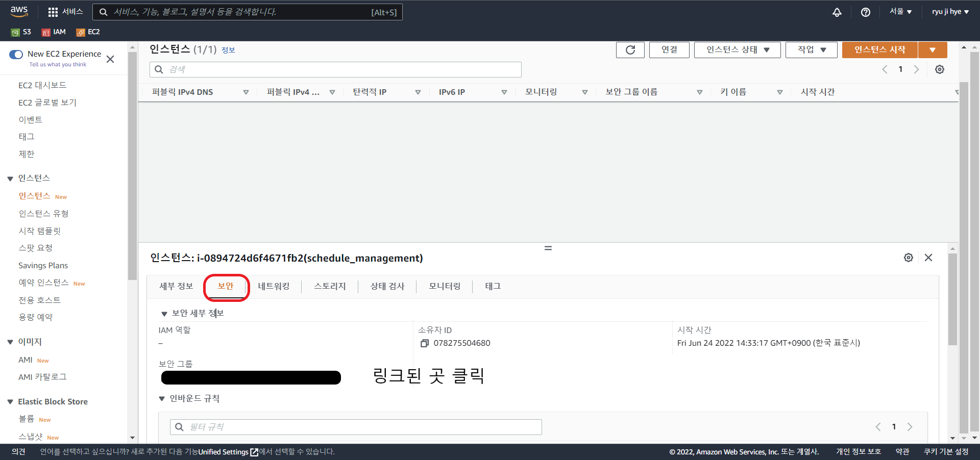Refresh the instances list

coord(630,50)
